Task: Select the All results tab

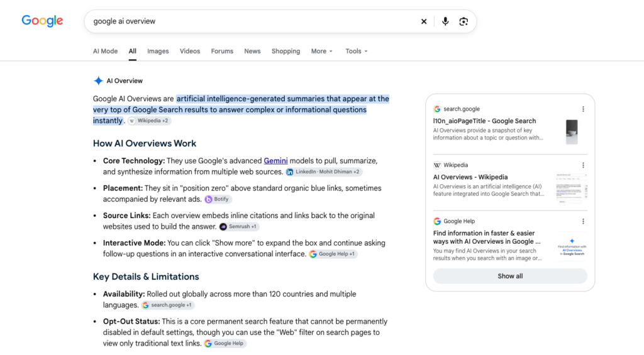Action: [x=132, y=52]
